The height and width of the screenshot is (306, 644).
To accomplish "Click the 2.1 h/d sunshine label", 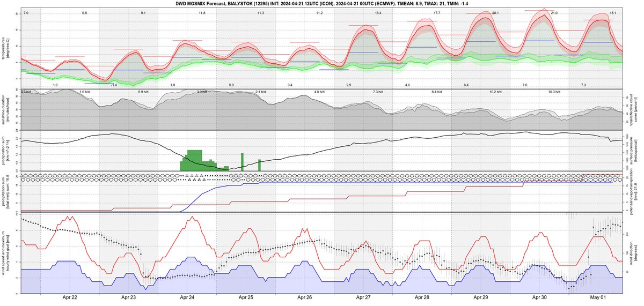I will point(260,92).
